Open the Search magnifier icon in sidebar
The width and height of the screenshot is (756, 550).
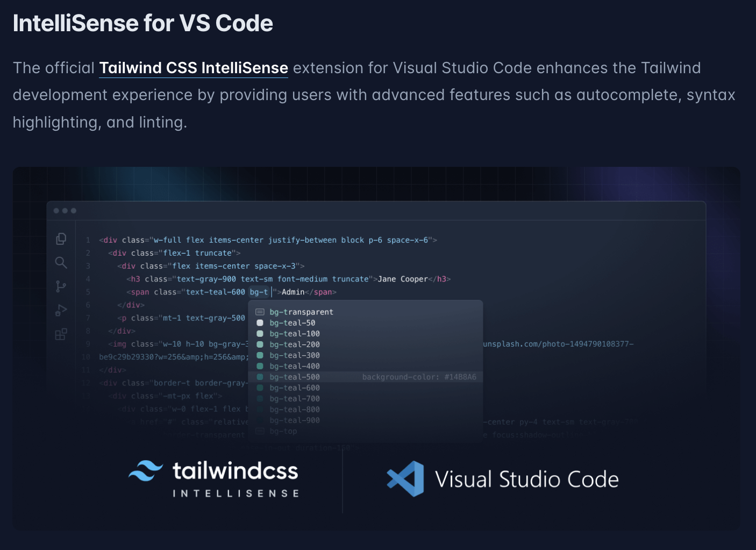click(61, 263)
